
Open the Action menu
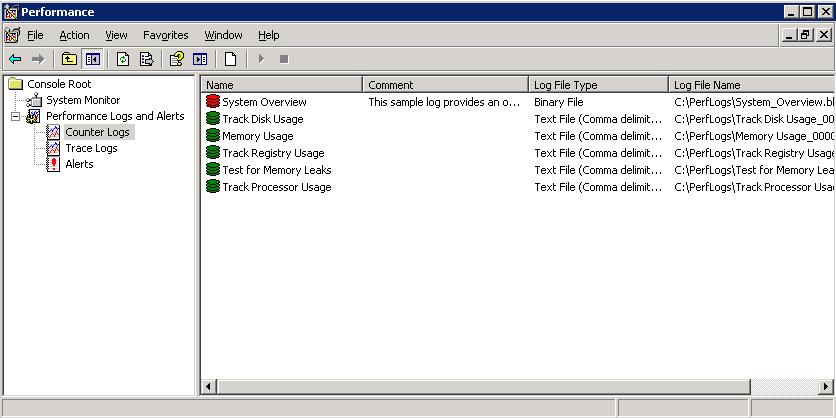click(x=74, y=35)
